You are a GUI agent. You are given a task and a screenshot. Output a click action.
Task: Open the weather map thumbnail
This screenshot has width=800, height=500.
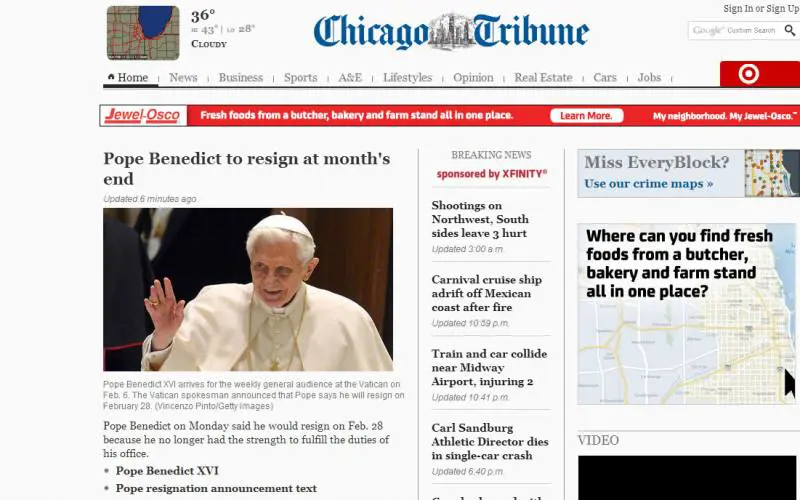click(143, 33)
